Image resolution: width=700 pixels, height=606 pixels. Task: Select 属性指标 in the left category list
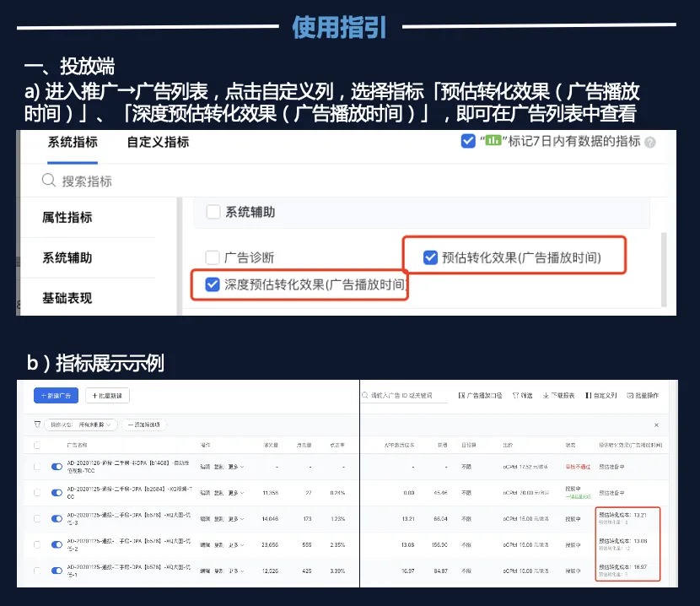click(67, 217)
